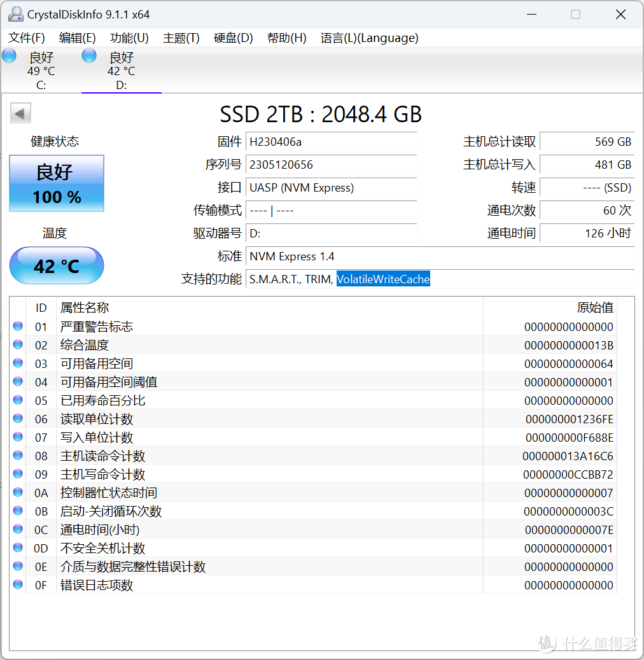Switch to the C: drive tab at 49 °C
This screenshot has height=660, width=644.
coord(41,71)
